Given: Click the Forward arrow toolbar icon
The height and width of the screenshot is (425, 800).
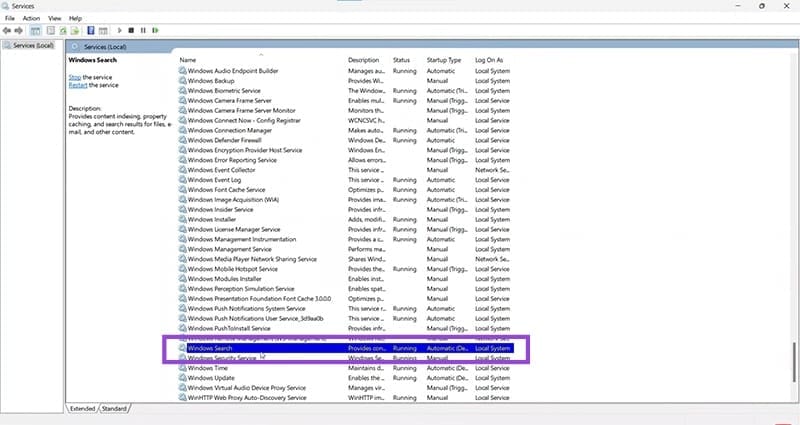Looking at the screenshot, I should pos(18,31).
